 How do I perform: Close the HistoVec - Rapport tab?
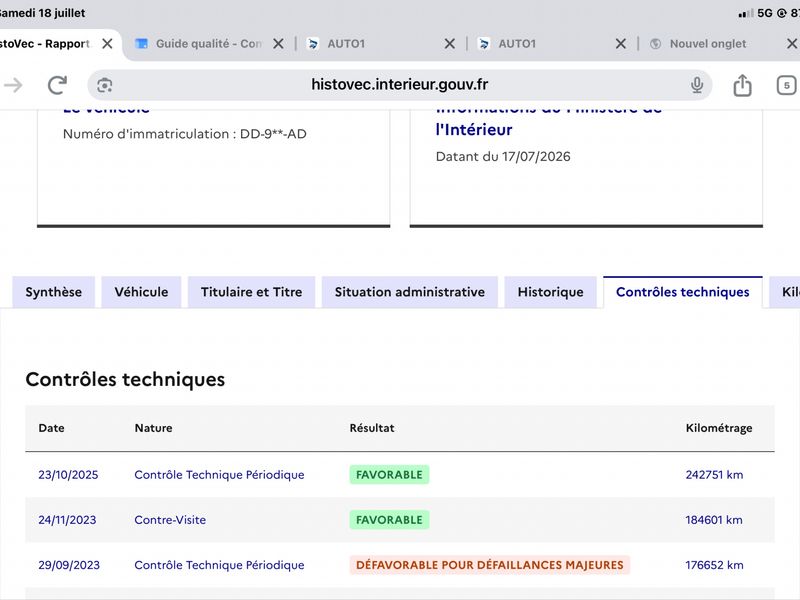[x=107, y=44]
